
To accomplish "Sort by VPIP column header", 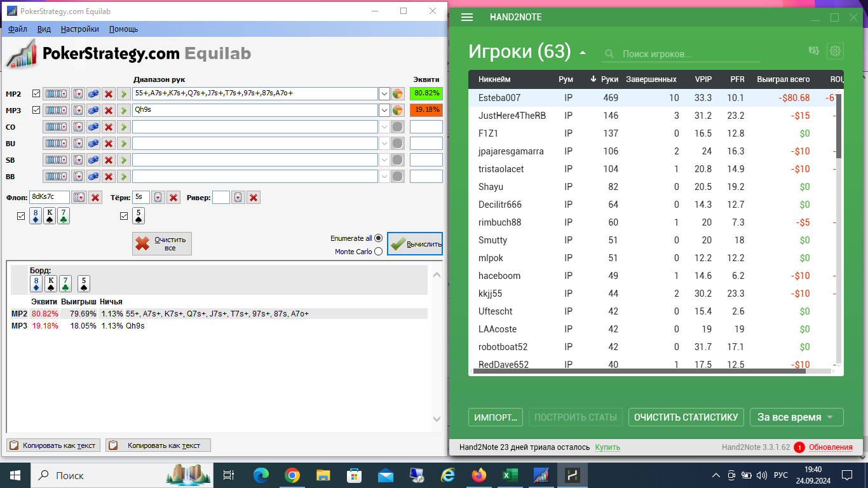I will [x=703, y=79].
